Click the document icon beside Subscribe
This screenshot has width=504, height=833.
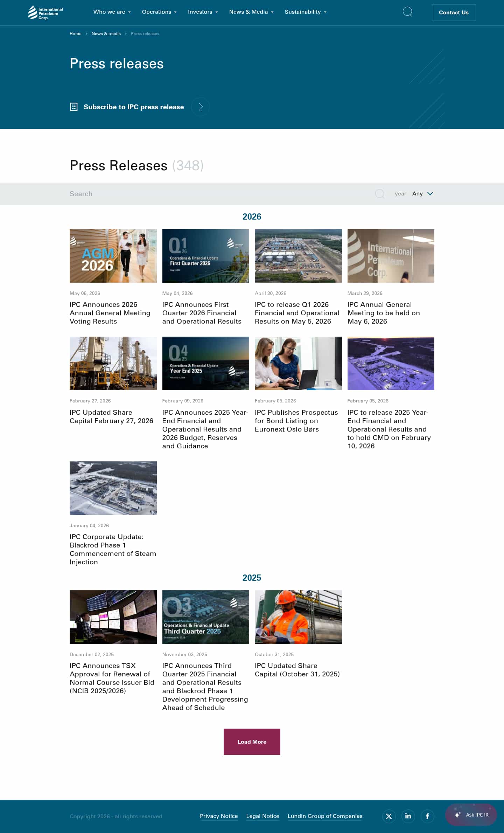74,107
